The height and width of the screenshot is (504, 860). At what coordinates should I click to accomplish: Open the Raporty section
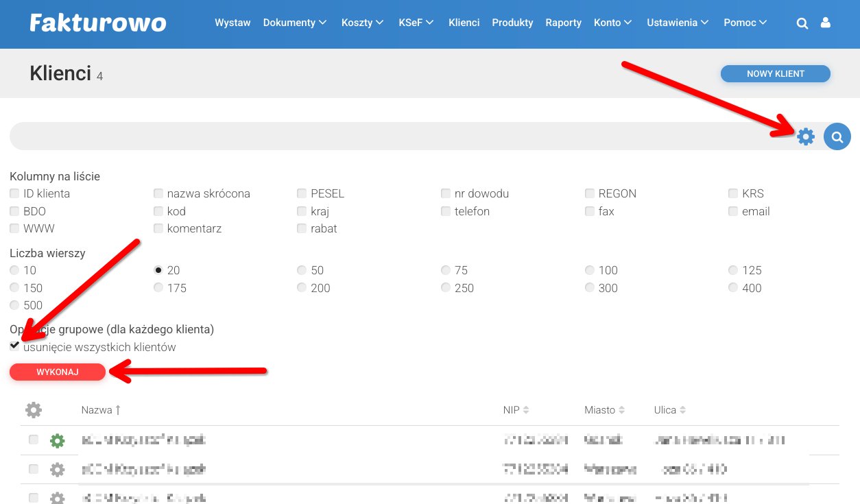click(x=563, y=23)
